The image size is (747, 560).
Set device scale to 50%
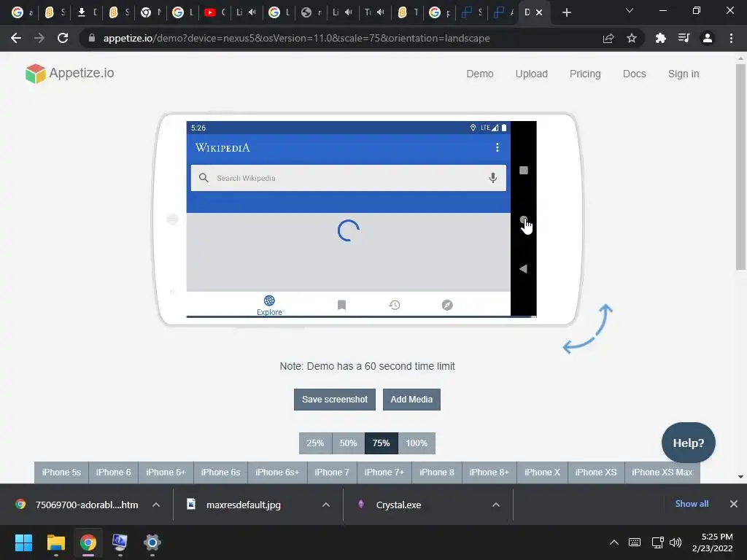[x=348, y=443]
